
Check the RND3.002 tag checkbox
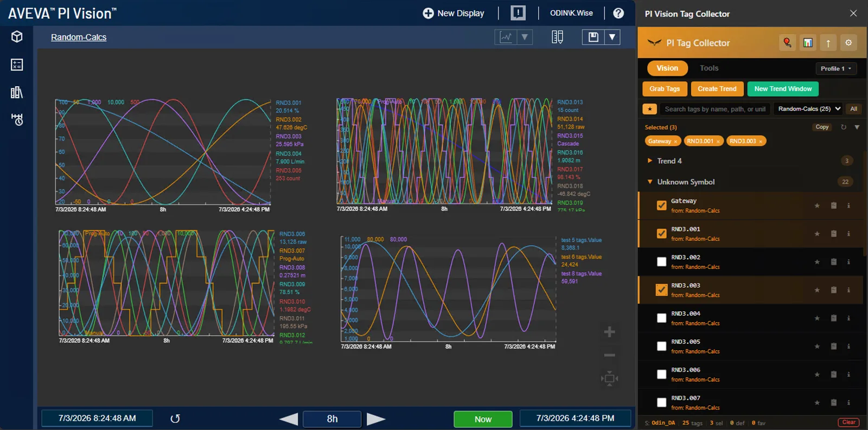tap(661, 262)
